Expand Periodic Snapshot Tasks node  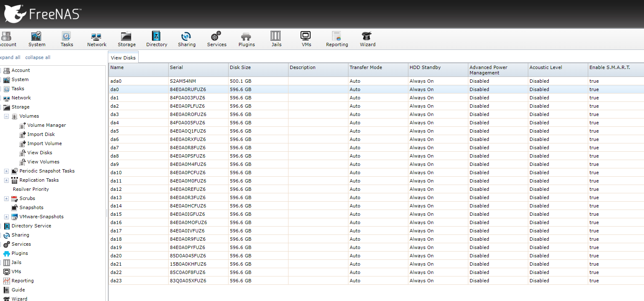(x=6, y=171)
